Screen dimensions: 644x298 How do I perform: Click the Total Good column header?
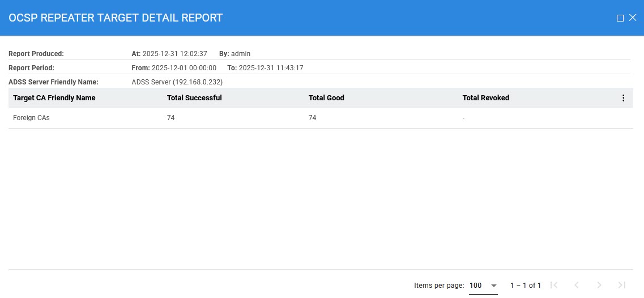coord(326,98)
